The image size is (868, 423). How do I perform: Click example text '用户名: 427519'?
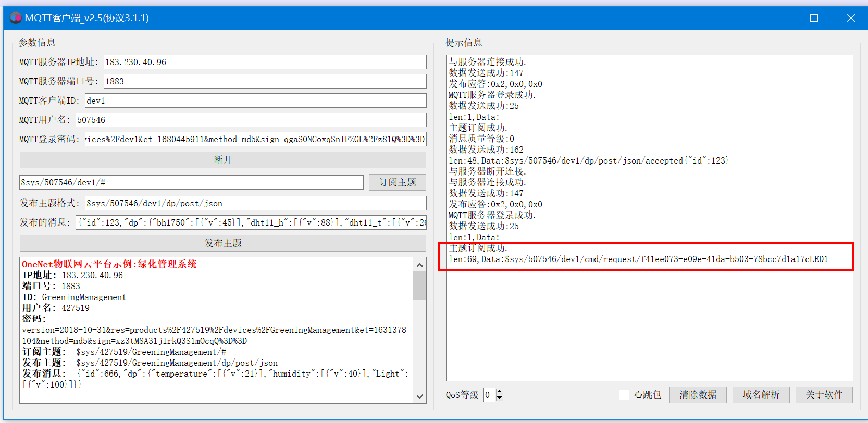(56, 308)
